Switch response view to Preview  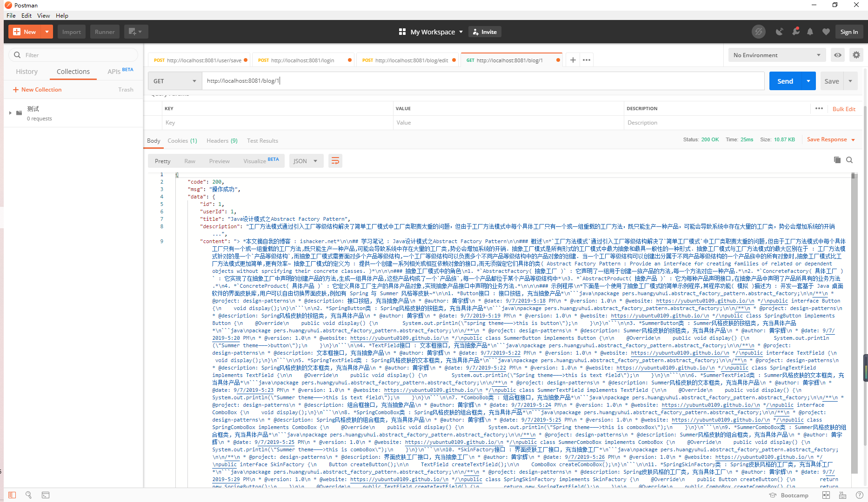(219, 161)
